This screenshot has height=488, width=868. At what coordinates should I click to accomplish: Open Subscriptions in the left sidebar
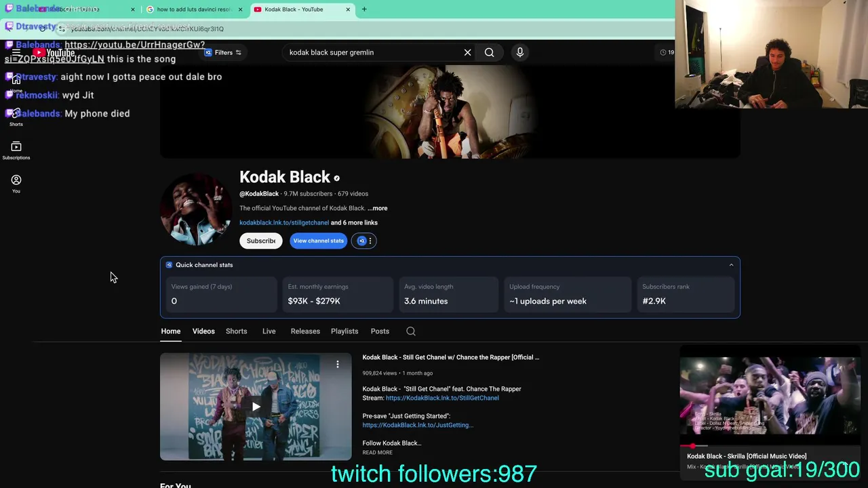[x=16, y=150]
